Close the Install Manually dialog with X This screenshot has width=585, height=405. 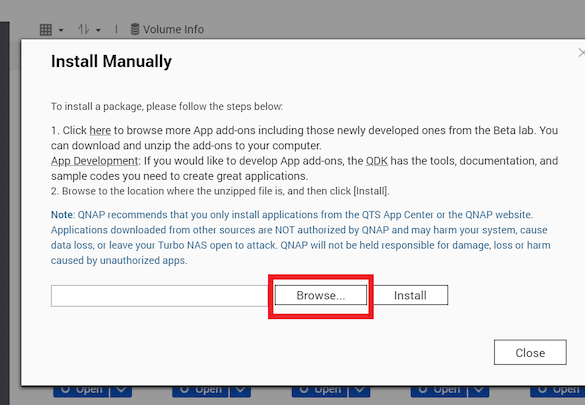click(581, 53)
